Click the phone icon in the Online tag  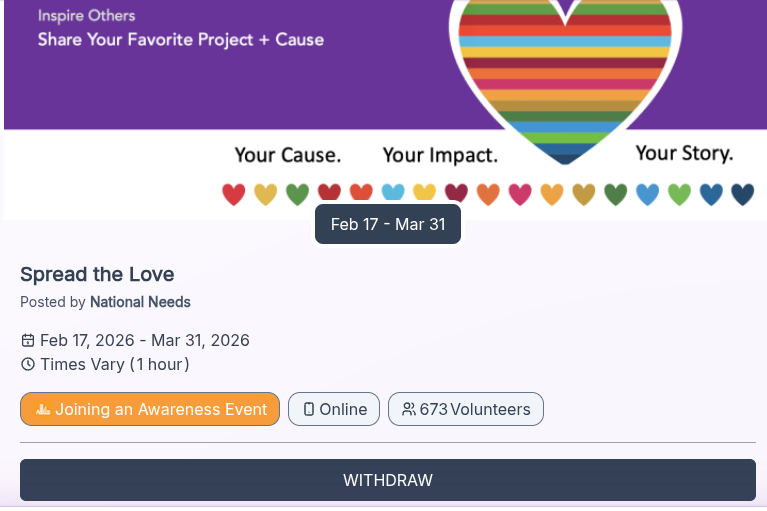pyautogui.click(x=309, y=409)
